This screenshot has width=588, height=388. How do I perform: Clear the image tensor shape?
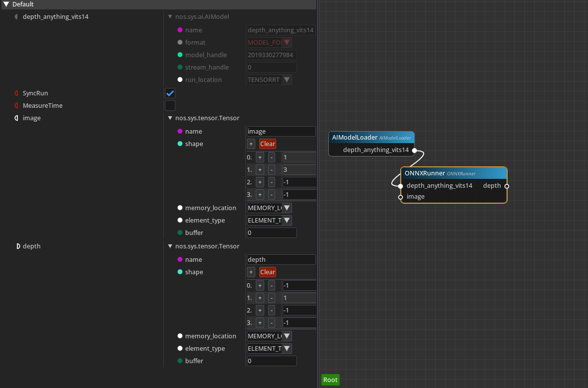267,144
